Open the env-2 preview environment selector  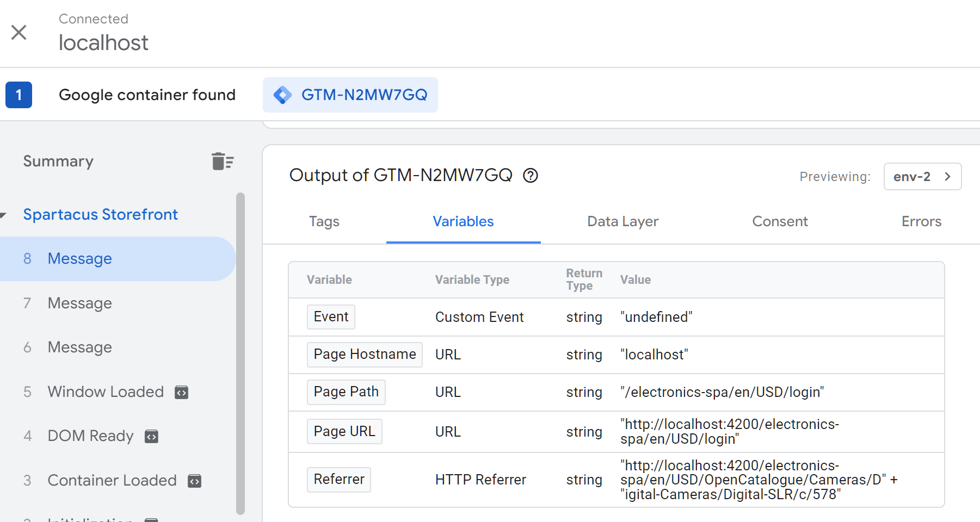point(922,177)
